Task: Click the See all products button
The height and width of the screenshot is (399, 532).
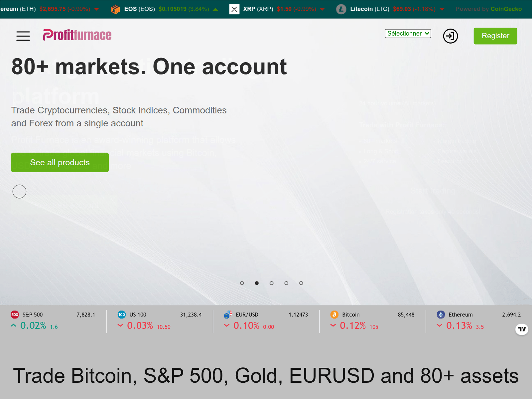Action: click(60, 162)
